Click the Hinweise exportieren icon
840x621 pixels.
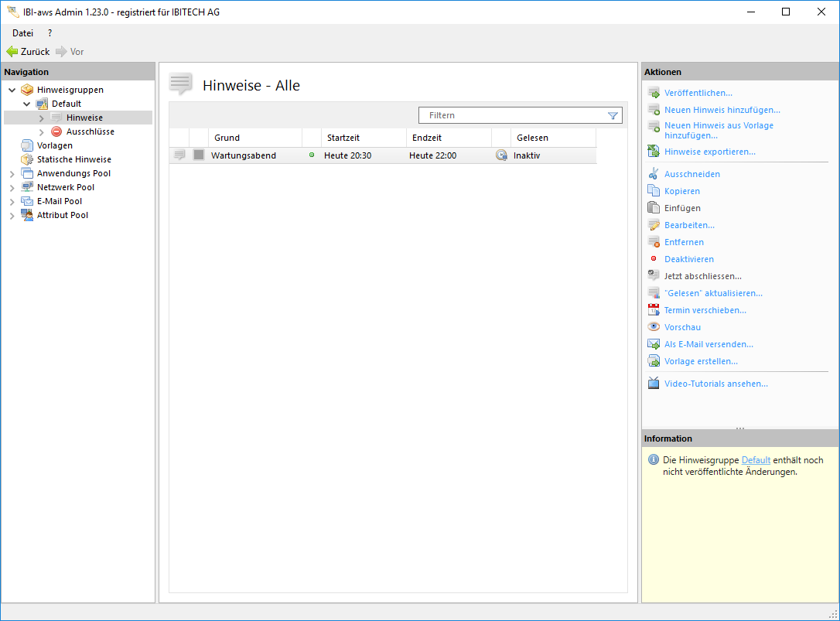click(x=654, y=152)
